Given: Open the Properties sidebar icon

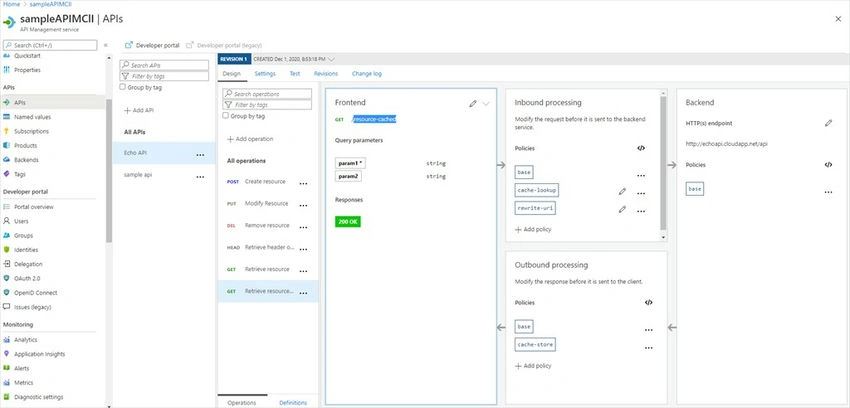Looking at the screenshot, I should click(x=7, y=70).
